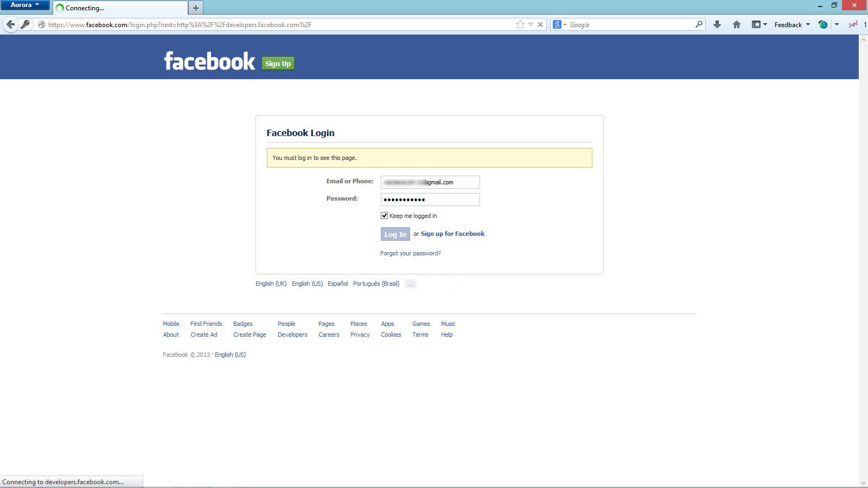This screenshot has width=868, height=488.
Task: Click the 'Connecting to developers.facebook.com...' status text
Action: (63, 482)
